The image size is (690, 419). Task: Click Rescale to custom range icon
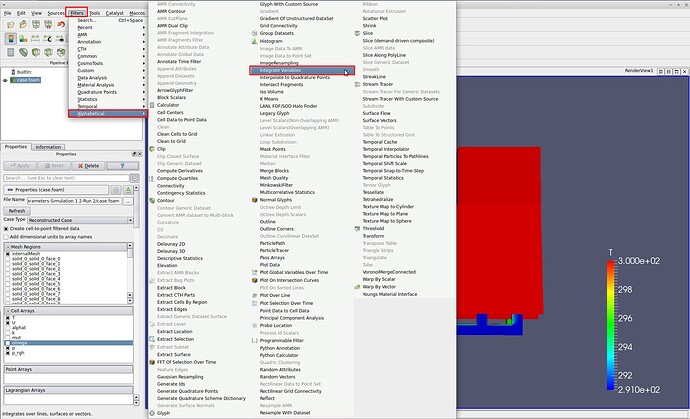48,39
